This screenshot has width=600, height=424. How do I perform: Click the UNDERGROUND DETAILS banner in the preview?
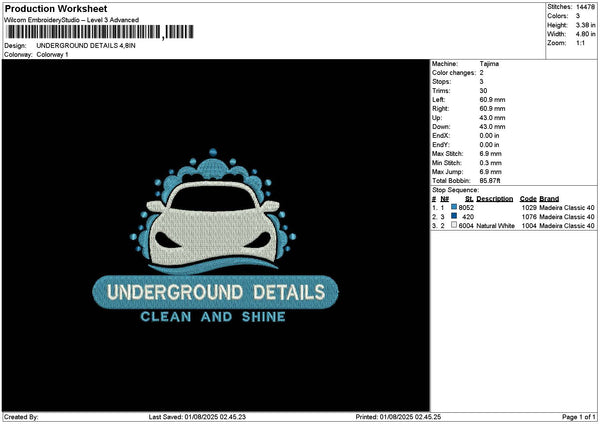click(x=214, y=292)
